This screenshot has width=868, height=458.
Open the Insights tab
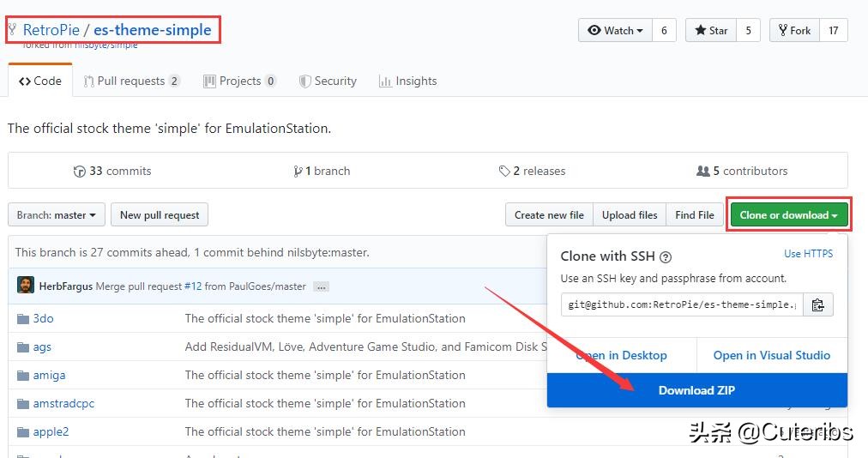(x=407, y=81)
